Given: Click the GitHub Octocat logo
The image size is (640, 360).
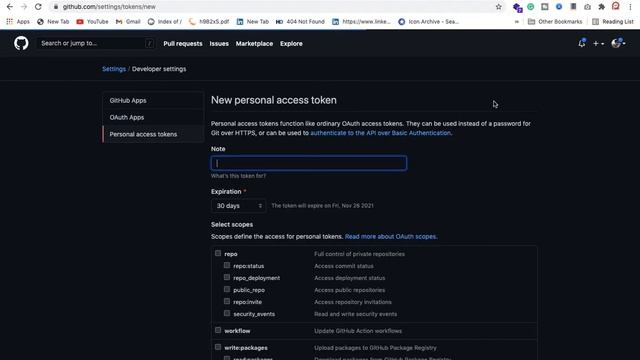Looking at the screenshot, I should click(x=21, y=43).
